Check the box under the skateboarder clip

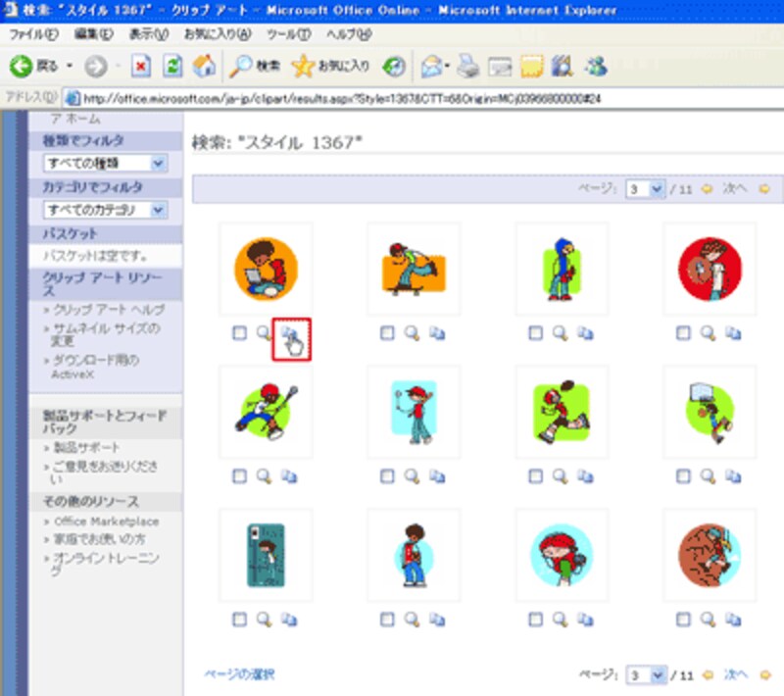(387, 333)
